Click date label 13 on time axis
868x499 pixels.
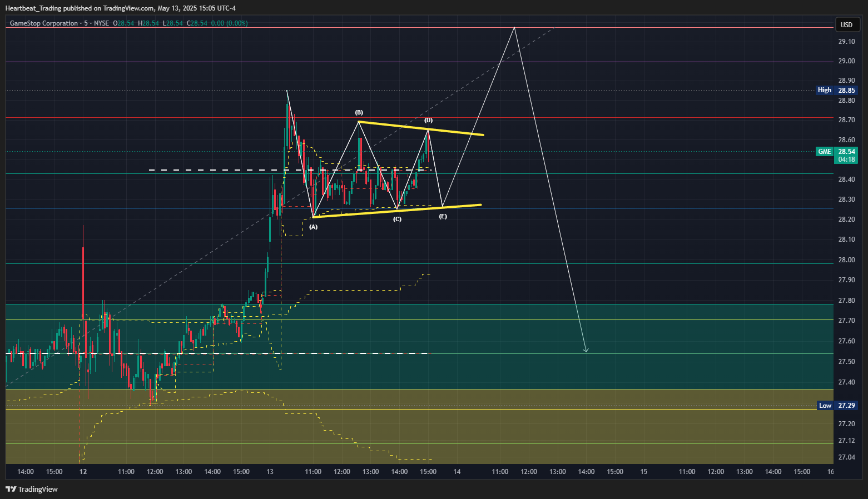(x=270, y=472)
